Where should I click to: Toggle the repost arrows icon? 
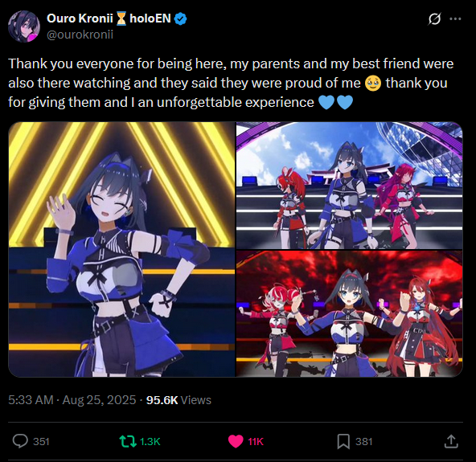128,441
